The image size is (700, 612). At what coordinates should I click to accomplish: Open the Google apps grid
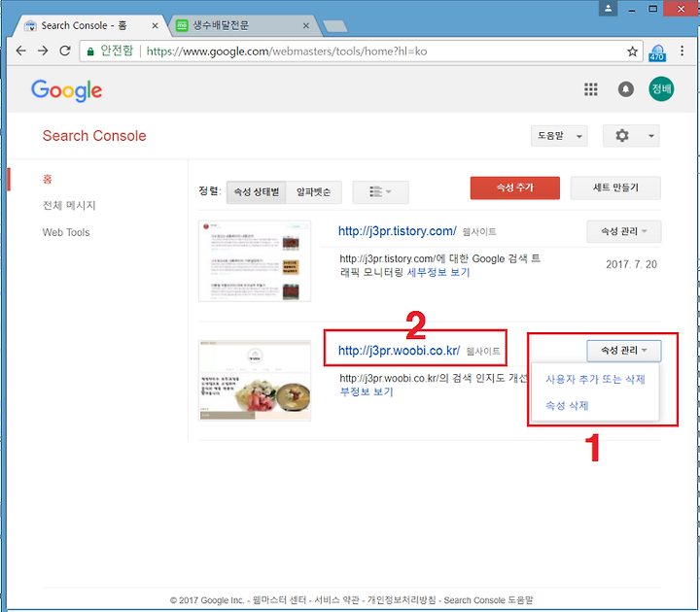[x=591, y=89]
